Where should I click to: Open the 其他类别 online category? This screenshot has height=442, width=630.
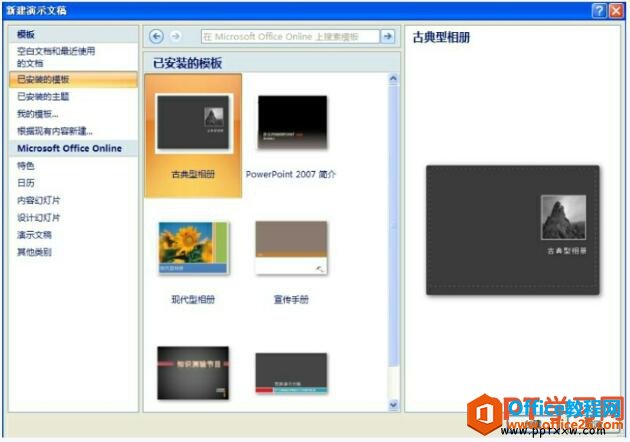(34, 252)
